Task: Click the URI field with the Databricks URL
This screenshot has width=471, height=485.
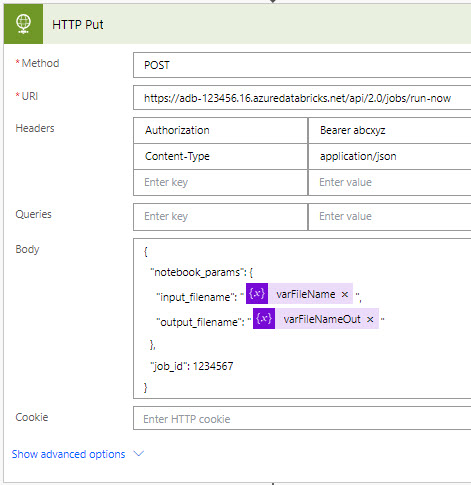Action: [x=302, y=98]
